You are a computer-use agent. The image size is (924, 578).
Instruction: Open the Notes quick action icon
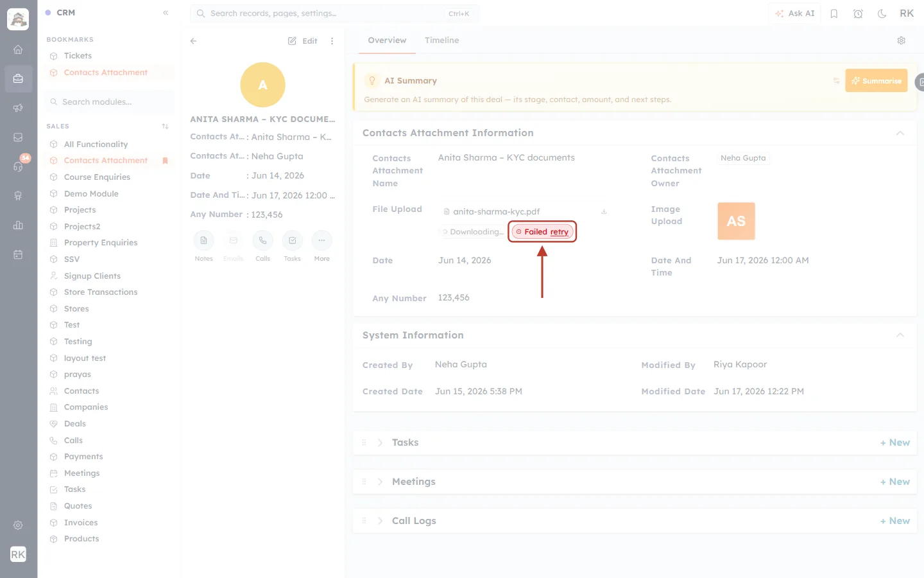pos(203,240)
